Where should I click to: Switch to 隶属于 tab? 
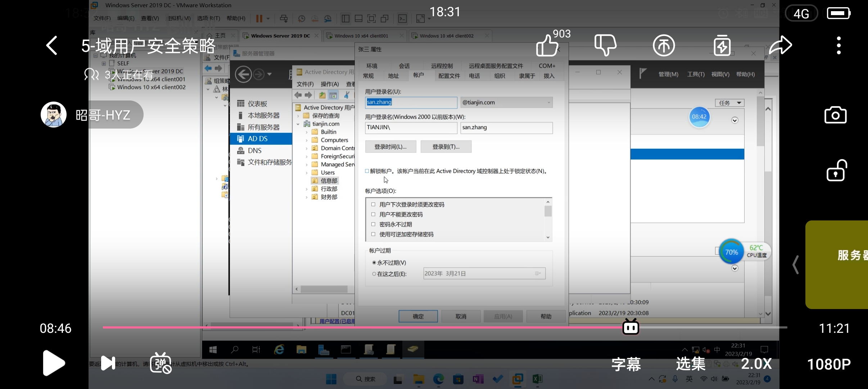click(x=527, y=76)
